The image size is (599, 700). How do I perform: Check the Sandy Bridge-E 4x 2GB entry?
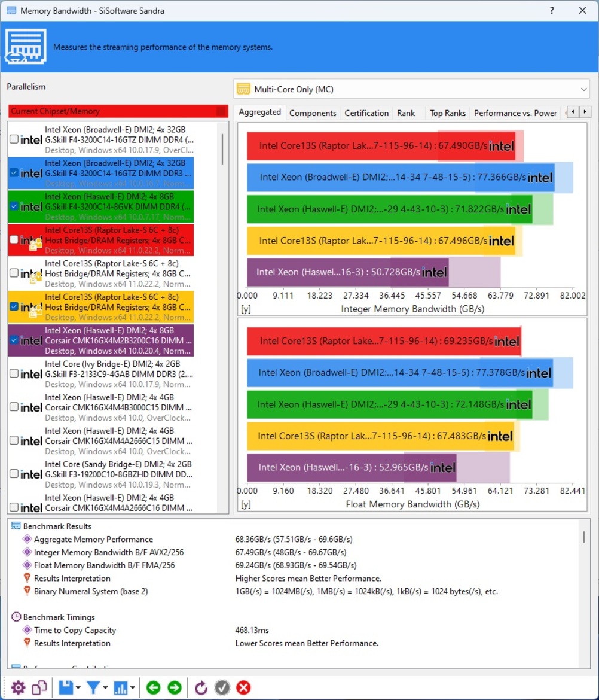click(x=14, y=474)
